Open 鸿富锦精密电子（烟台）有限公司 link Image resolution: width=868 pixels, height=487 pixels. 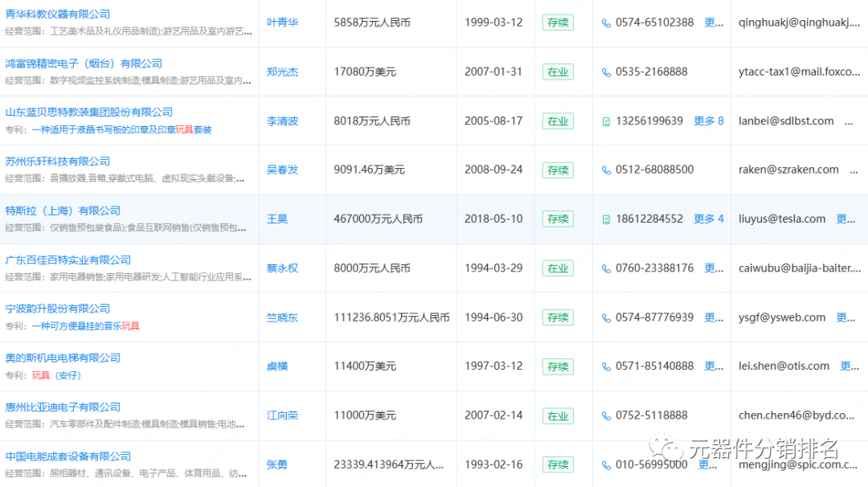coord(84,63)
